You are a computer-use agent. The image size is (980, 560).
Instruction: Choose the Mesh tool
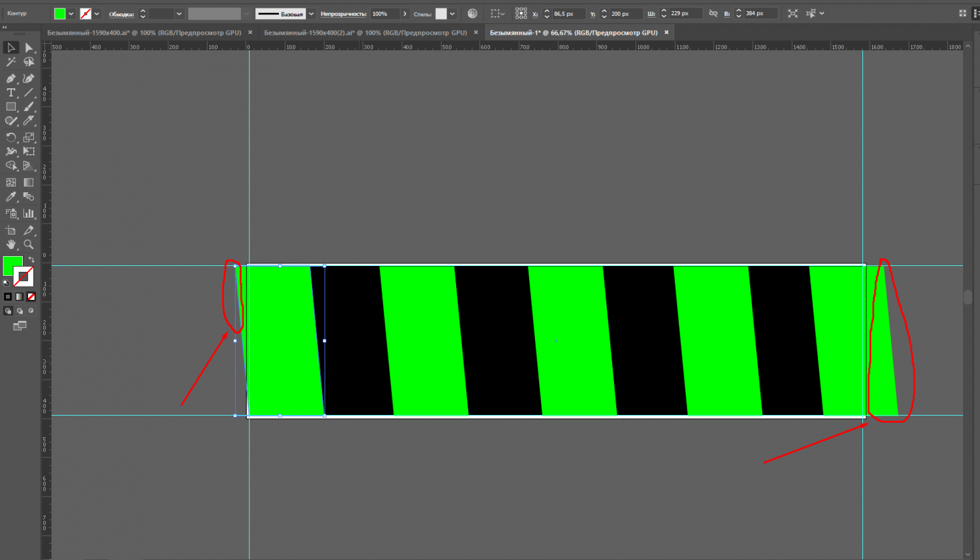click(x=11, y=183)
